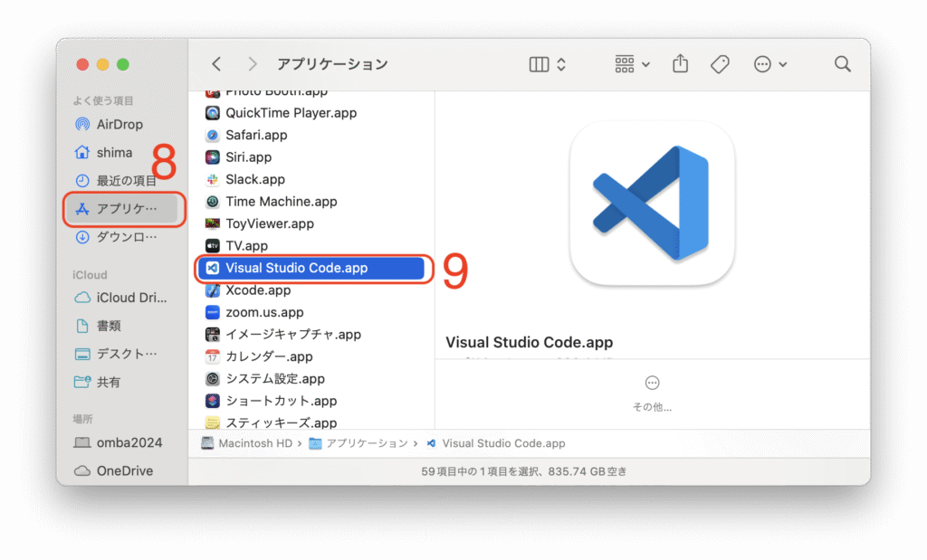Expand the action menu chevron
The width and height of the screenshot is (927, 560).
[x=783, y=64]
